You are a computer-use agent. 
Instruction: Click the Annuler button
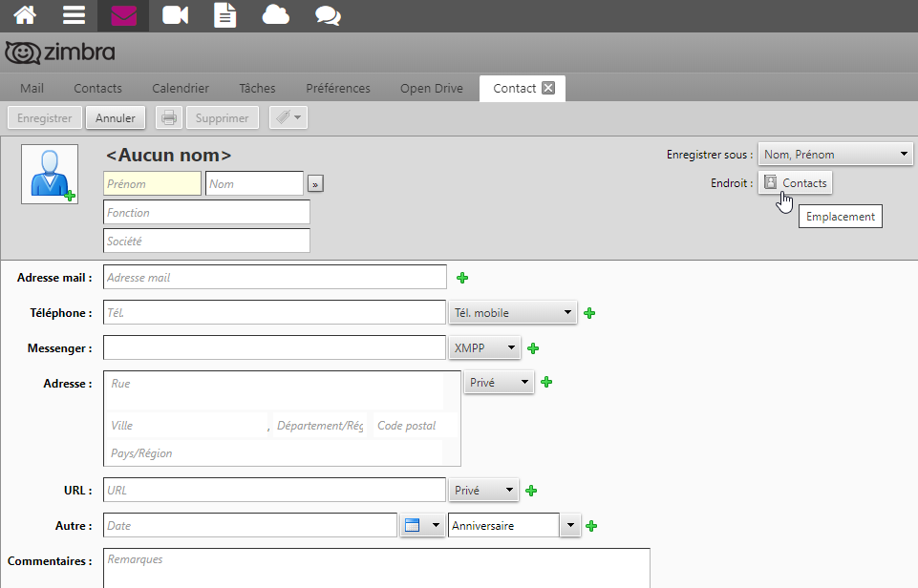(116, 118)
